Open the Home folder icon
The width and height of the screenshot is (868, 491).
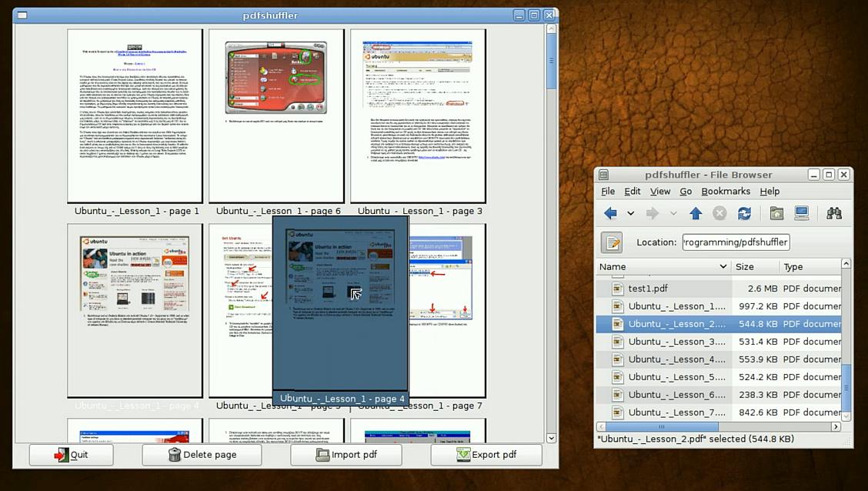coord(776,213)
